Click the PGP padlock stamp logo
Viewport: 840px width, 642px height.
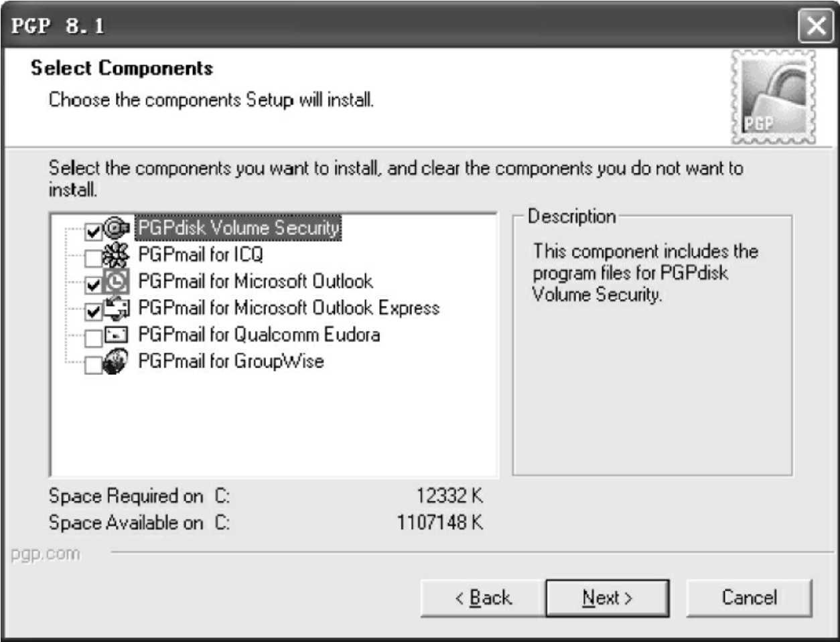coord(774,96)
